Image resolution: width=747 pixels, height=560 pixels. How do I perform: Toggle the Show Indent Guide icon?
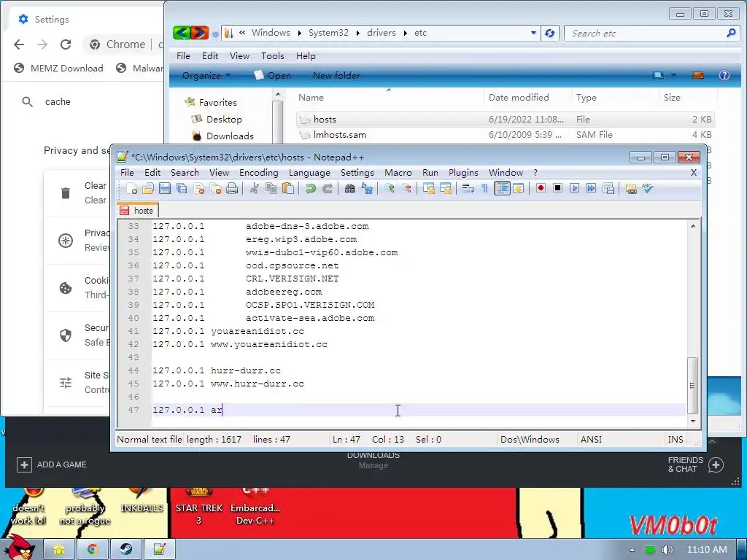click(502, 189)
